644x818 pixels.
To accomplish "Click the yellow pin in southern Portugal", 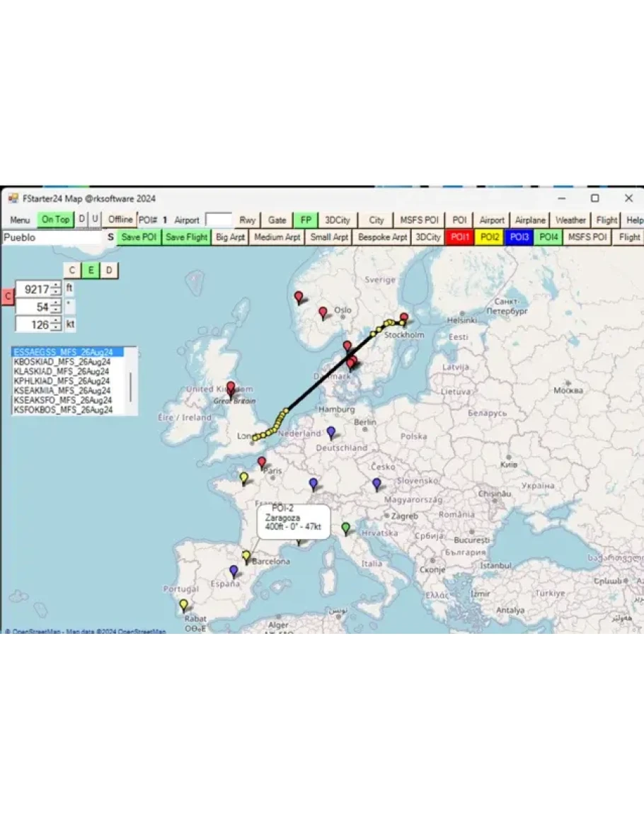I will (x=183, y=605).
